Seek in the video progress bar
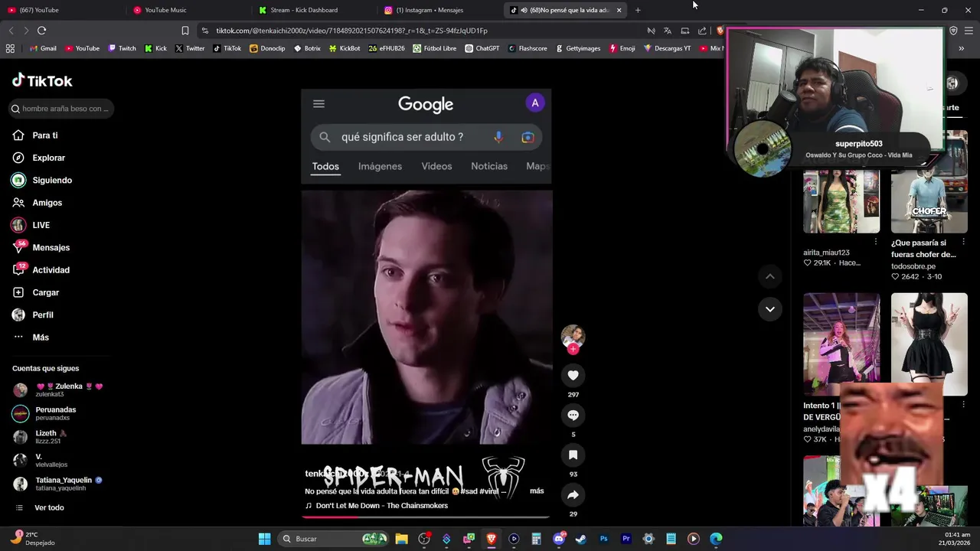980x551 pixels. tap(426, 517)
